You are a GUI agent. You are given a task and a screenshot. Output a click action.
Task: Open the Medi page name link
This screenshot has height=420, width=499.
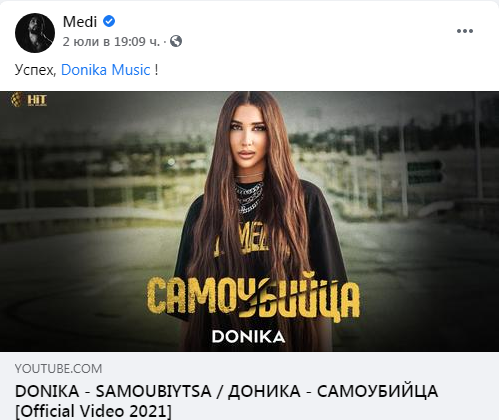[80, 22]
